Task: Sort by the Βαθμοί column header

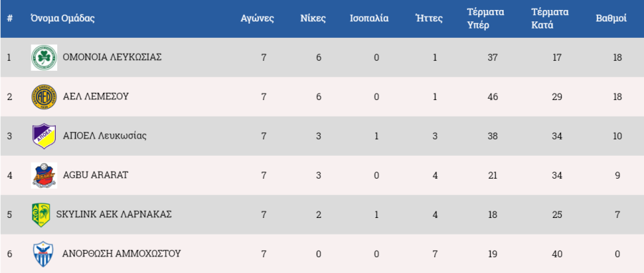Action: [x=611, y=19]
